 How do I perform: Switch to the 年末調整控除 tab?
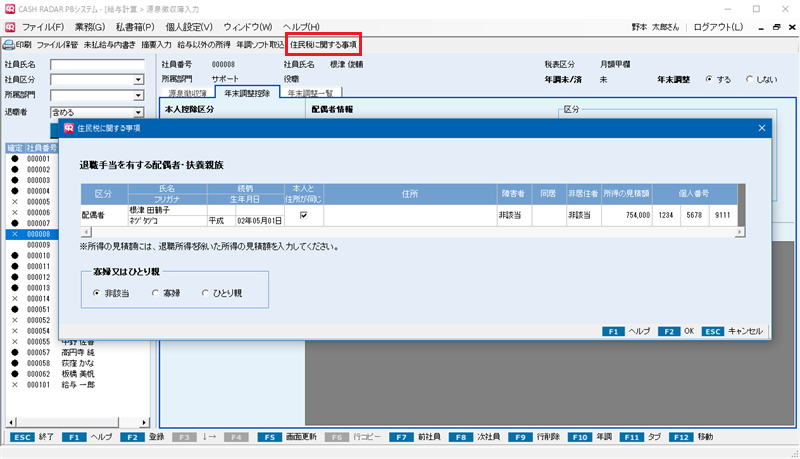[247, 93]
